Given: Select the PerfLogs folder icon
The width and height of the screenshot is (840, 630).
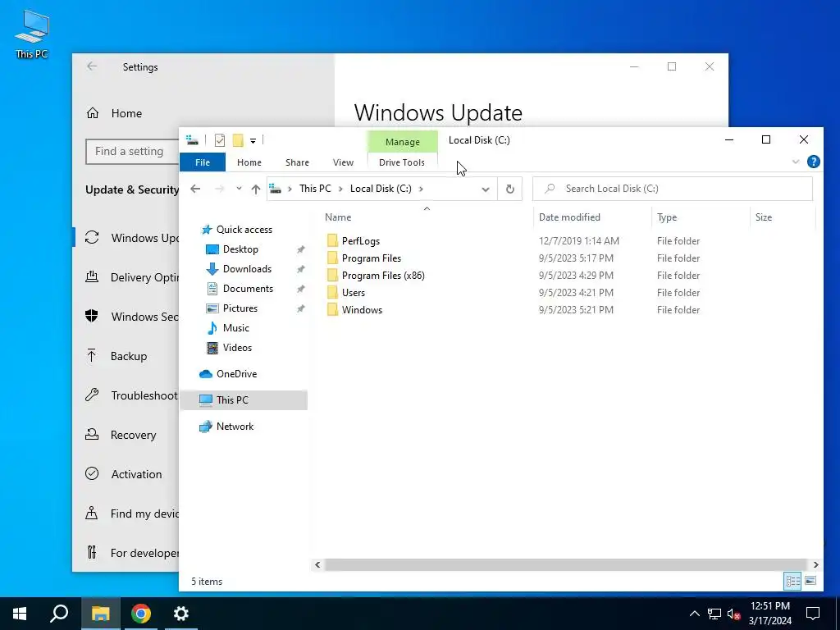Looking at the screenshot, I should [x=332, y=240].
